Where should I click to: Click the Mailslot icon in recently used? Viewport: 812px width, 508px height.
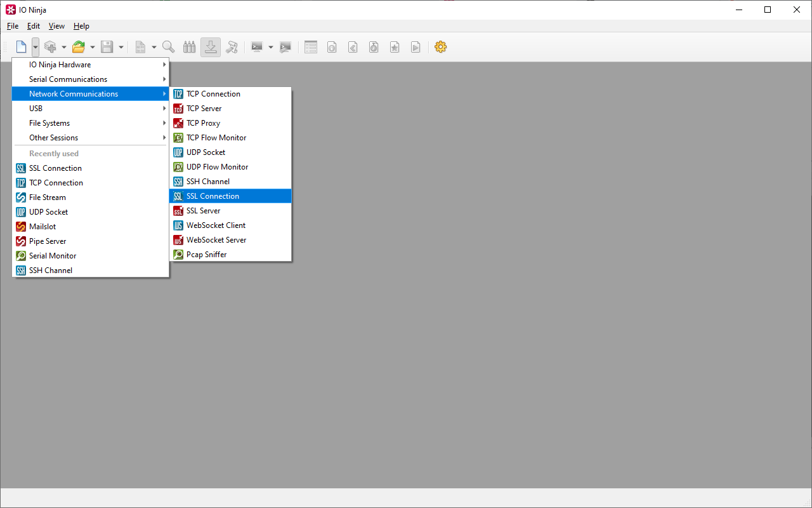coord(21,227)
